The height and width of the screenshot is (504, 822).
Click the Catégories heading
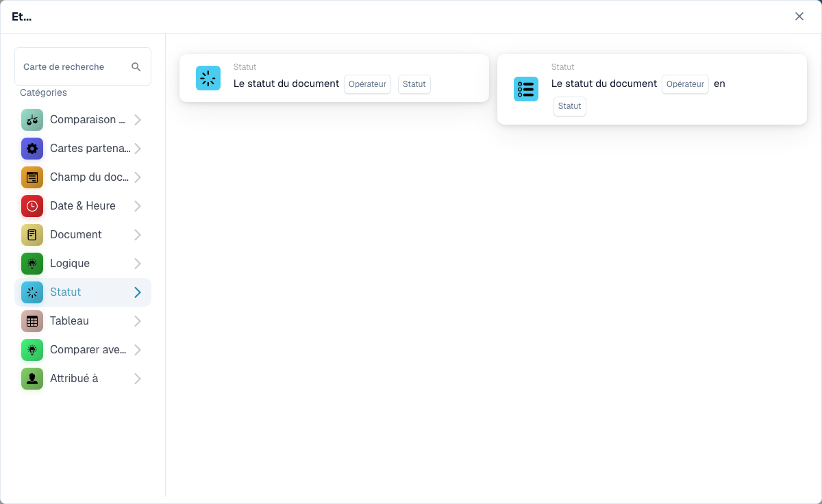click(x=43, y=92)
